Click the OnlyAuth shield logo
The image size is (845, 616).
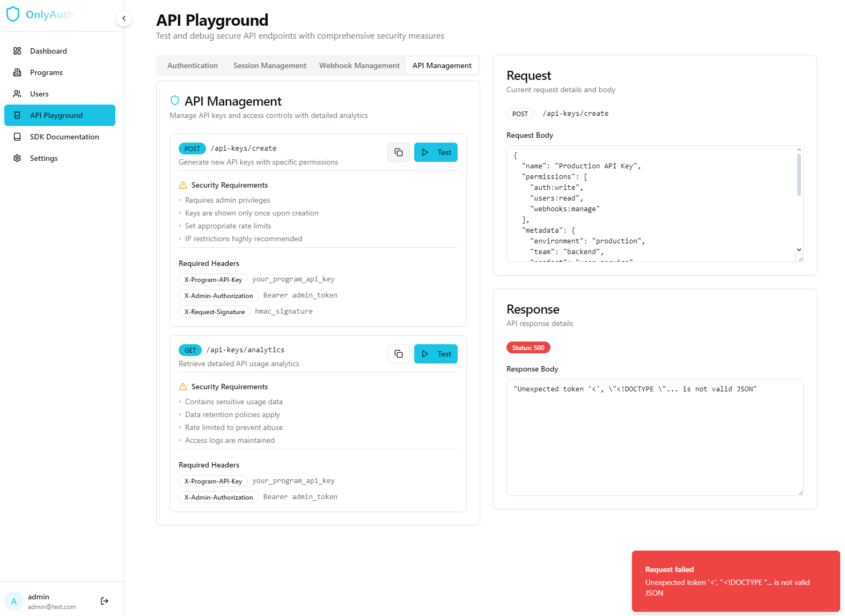13,14
